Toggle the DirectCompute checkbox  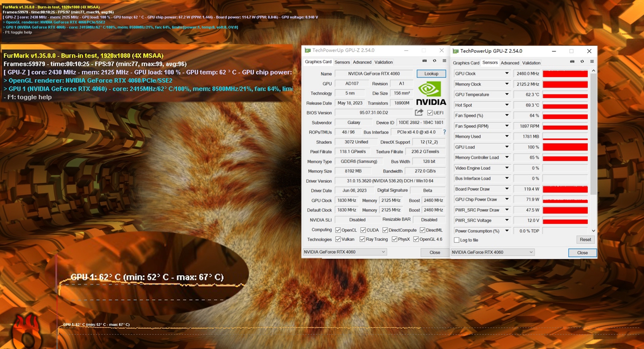[385, 230]
